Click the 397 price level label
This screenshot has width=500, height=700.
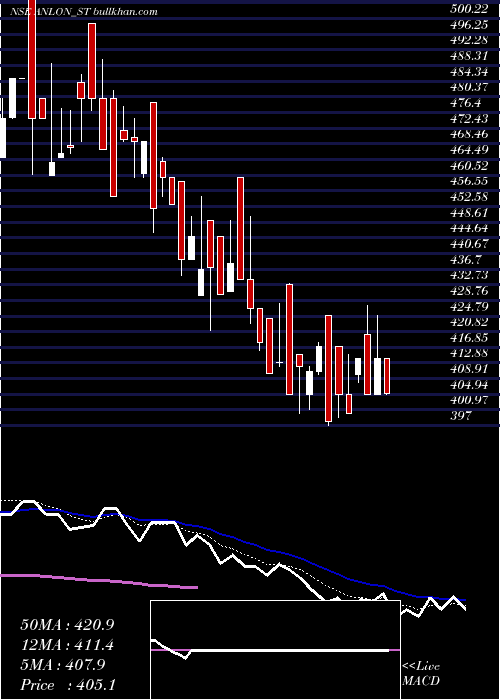[461, 417]
